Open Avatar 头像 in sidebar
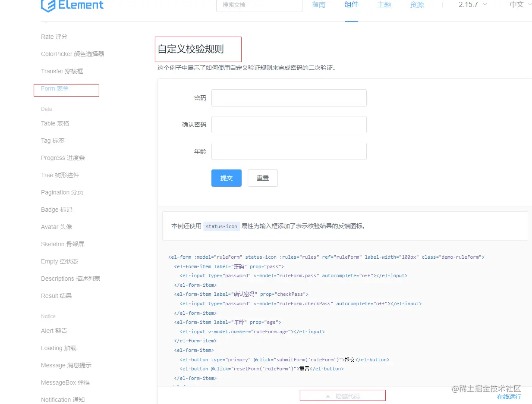The height and width of the screenshot is (404, 532). click(x=57, y=227)
